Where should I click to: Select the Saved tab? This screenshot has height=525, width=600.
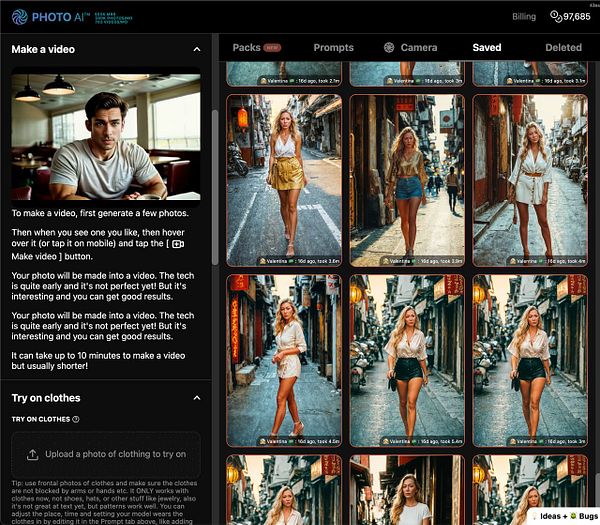pos(487,47)
